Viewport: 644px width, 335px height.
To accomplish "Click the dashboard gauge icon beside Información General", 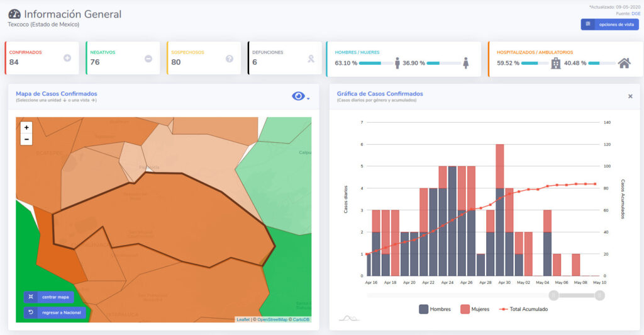I will tap(14, 14).
